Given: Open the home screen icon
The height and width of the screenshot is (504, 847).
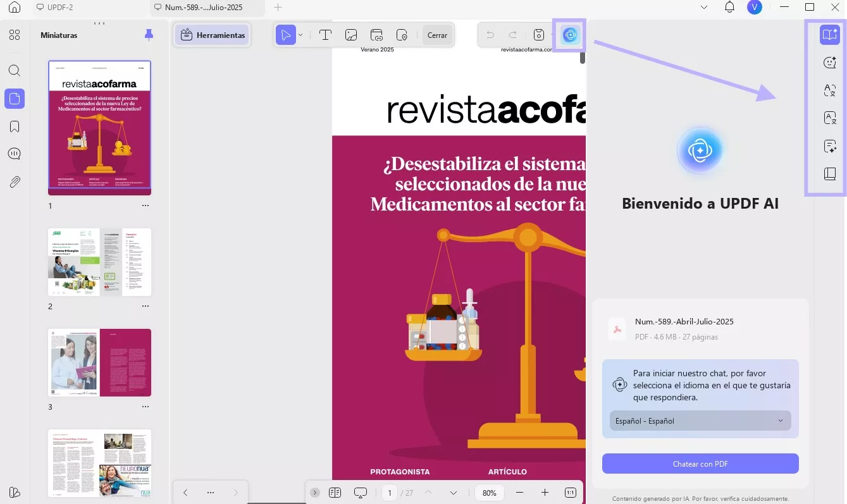Looking at the screenshot, I should coord(15,8).
